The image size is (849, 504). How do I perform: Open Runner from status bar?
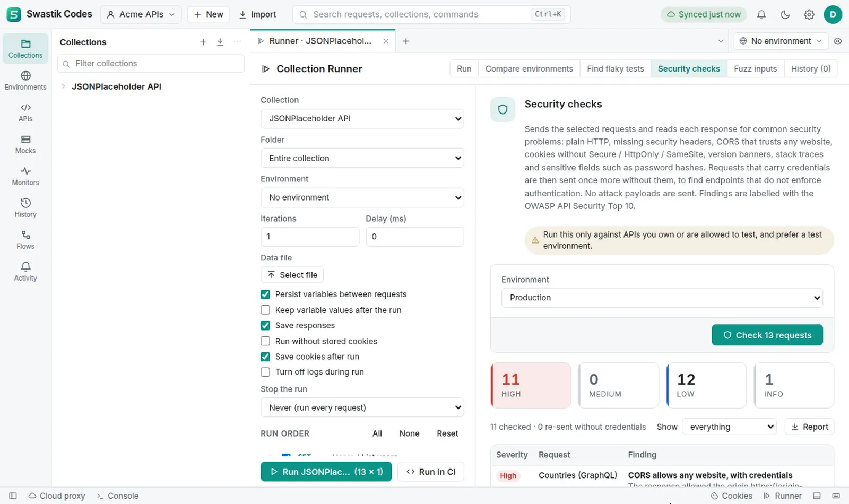pyautogui.click(x=783, y=496)
